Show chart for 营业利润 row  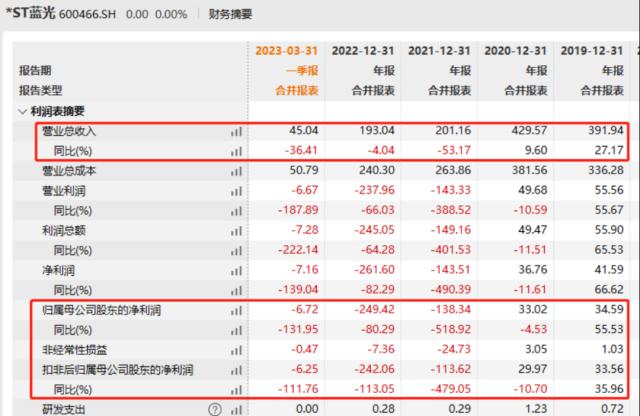(x=237, y=191)
